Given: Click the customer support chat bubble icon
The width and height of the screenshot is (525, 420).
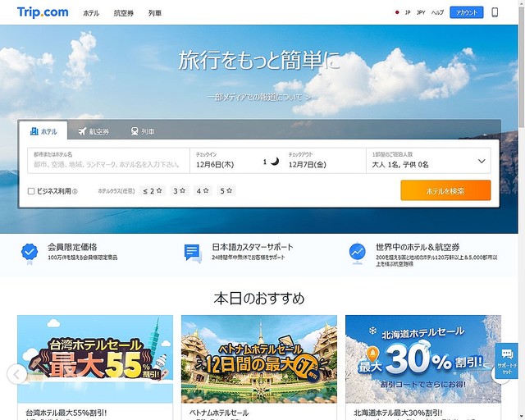Looking at the screenshot, I should point(193,253).
